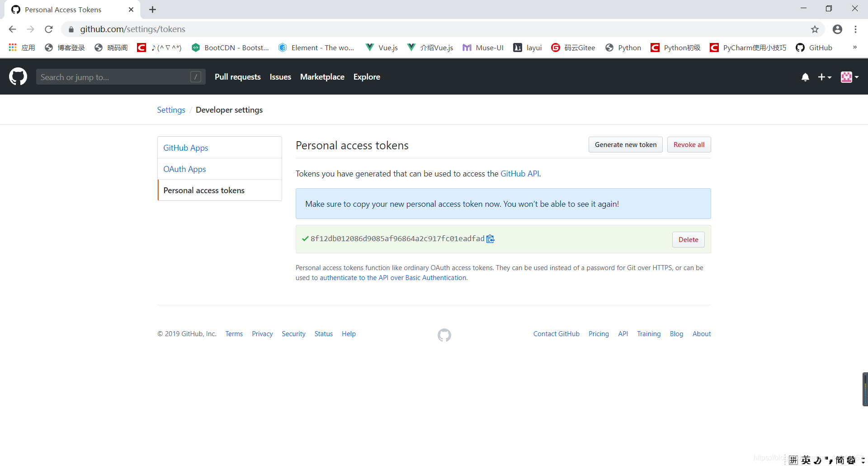Reload the page
This screenshot has width=868, height=466.
(49, 29)
